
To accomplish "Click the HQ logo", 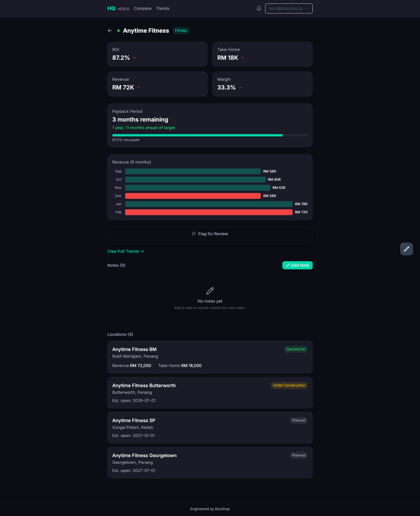I will click(111, 8).
